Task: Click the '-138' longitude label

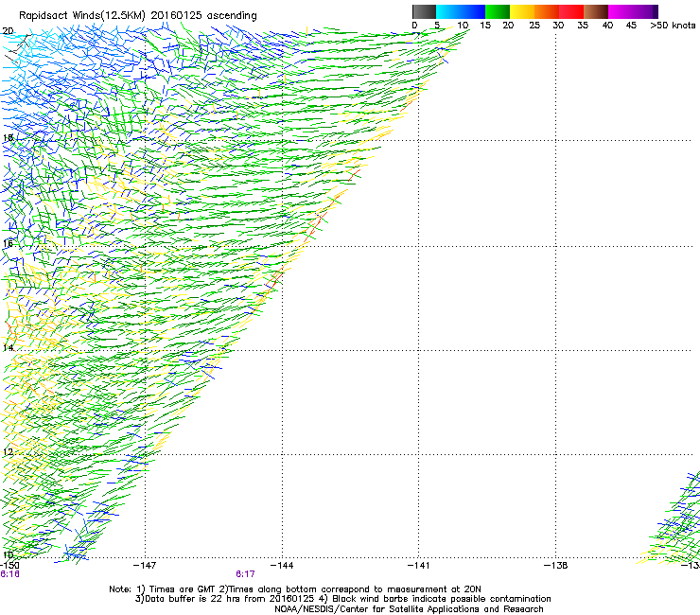Action: pos(556,566)
